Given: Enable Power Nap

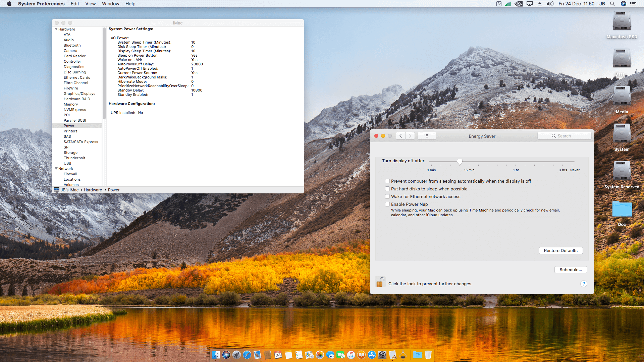Looking at the screenshot, I should pos(387,204).
